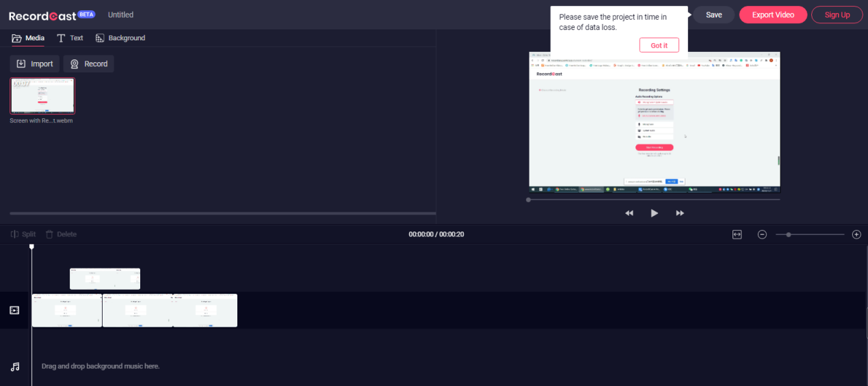868x386 pixels.
Task: Fast forward the preview video
Action: click(x=680, y=213)
